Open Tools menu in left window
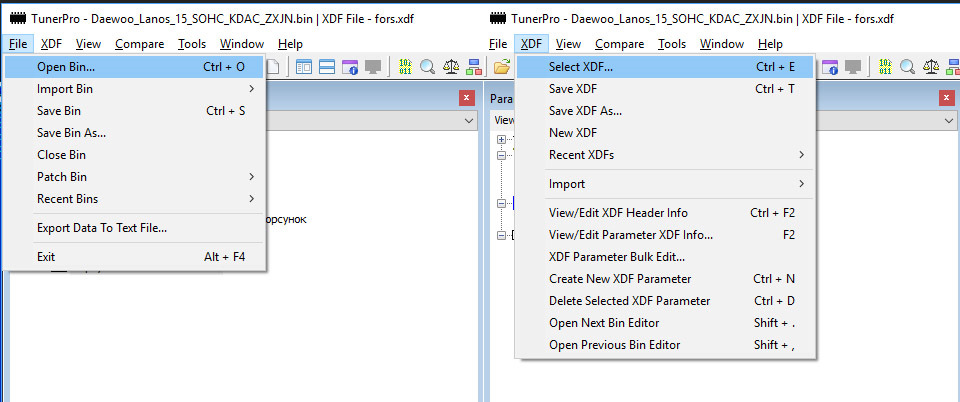The width and height of the screenshot is (960, 402). (x=192, y=44)
